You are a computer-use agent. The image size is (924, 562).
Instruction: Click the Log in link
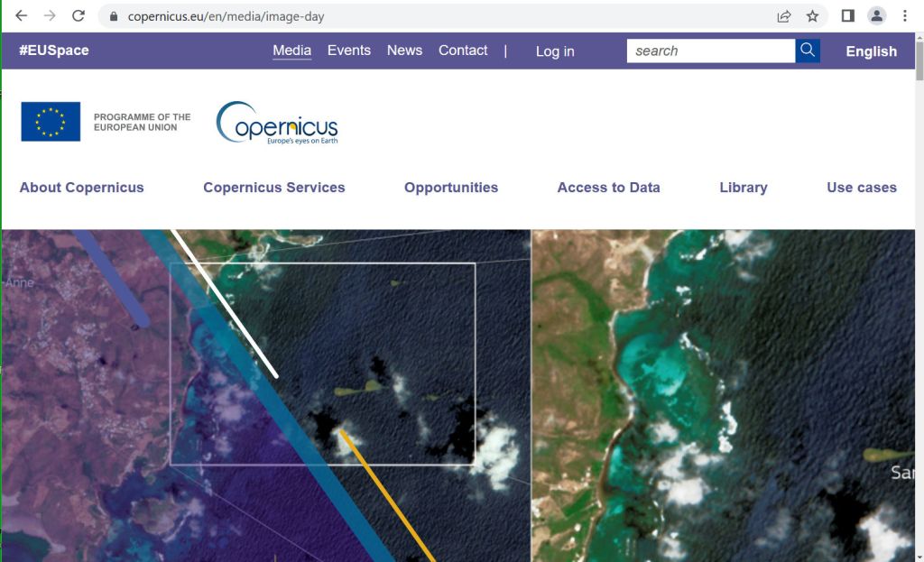click(554, 51)
